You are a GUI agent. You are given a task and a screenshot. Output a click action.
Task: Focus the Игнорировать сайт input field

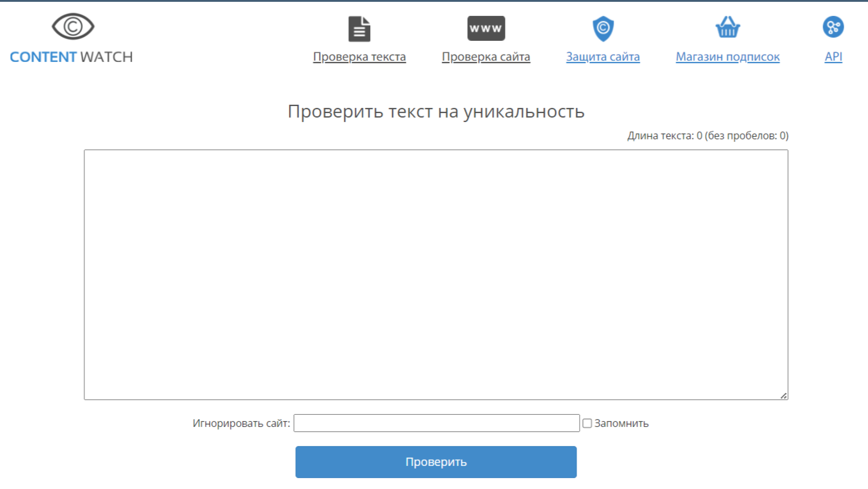tap(437, 423)
